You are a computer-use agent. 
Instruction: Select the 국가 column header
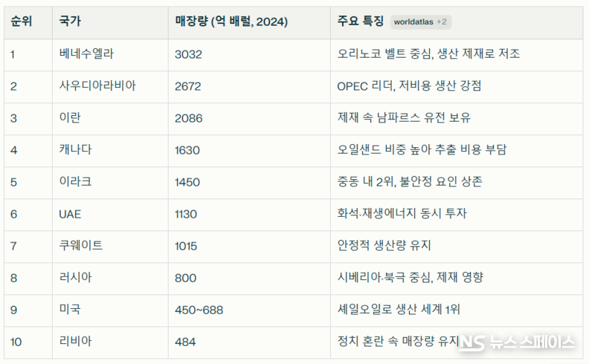[x=69, y=22]
